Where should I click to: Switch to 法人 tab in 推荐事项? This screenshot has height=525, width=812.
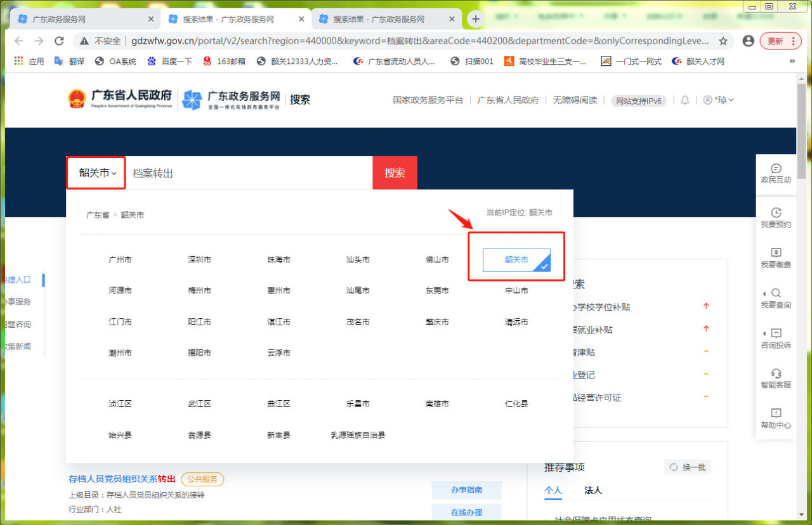tap(593, 490)
